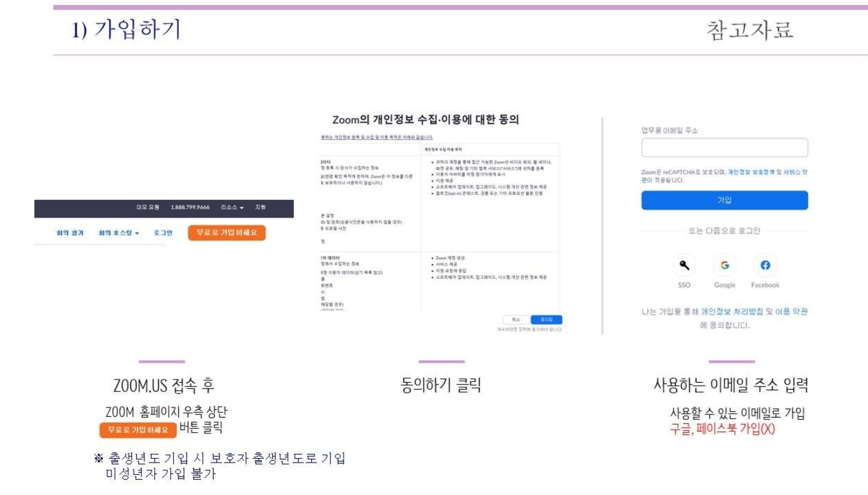Click 지원 in the top dark bar
868x495 pixels.
point(260,208)
